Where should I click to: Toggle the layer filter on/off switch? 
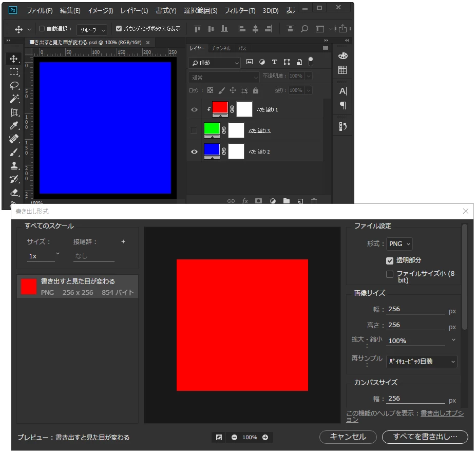311,62
